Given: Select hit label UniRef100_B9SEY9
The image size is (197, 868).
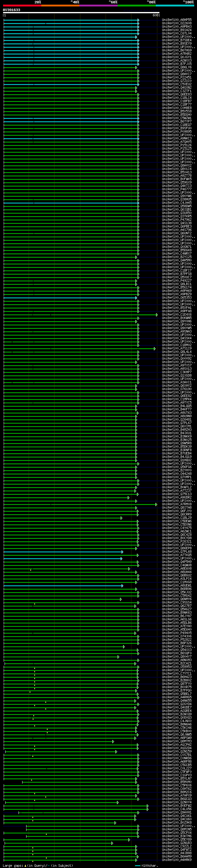Looking at the screenshot, I should coord(177,44).
